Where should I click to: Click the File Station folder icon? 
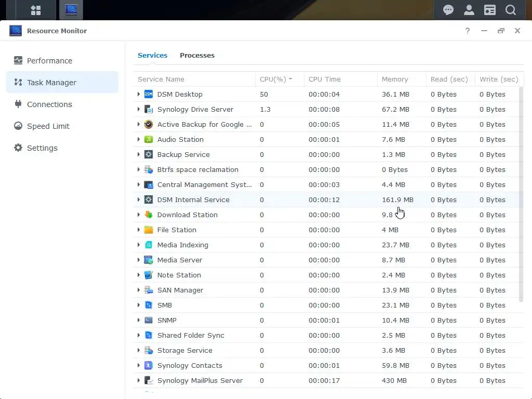(x=149, y=230)
